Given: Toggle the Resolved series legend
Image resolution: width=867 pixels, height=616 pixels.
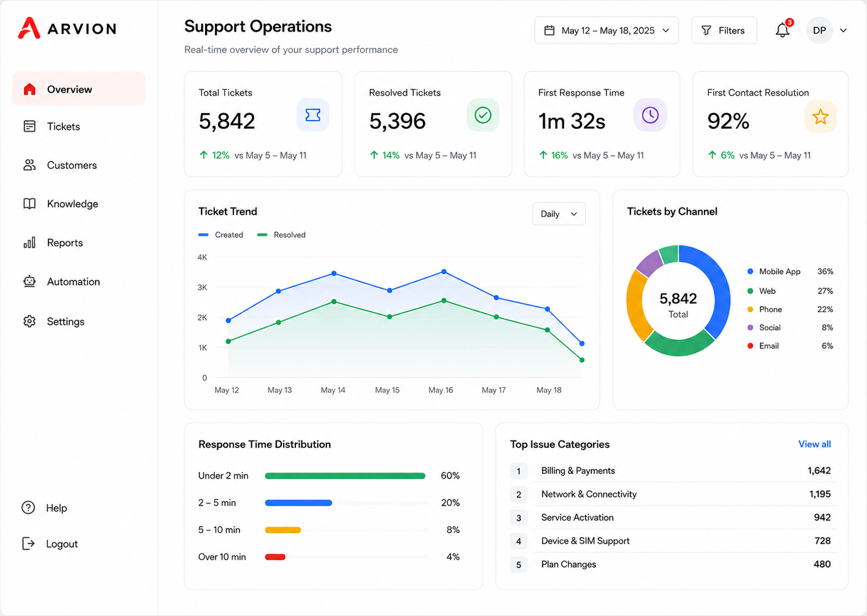Looking at the screenshot, I should click(x=281, y=235).
